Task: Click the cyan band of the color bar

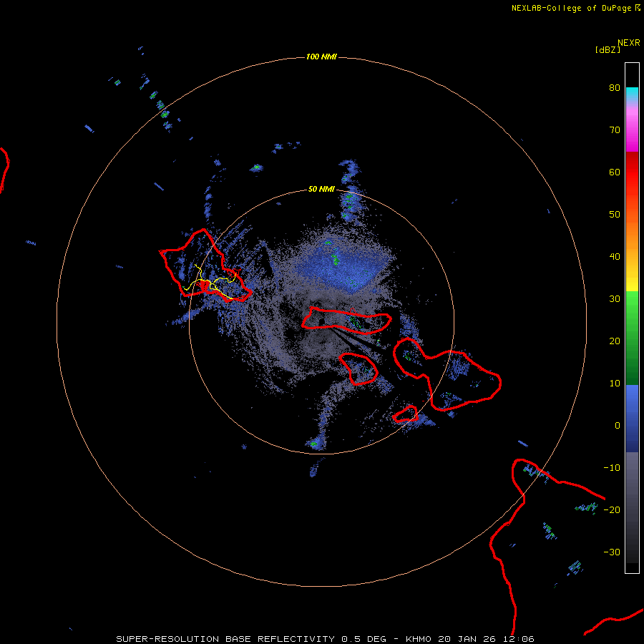Action: click(x=632, y=92)
